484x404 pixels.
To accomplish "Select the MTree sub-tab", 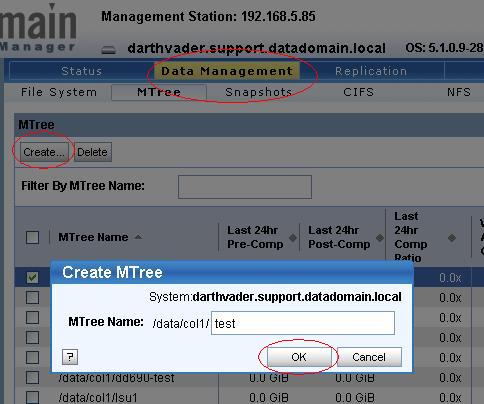I will coord(159,92).
